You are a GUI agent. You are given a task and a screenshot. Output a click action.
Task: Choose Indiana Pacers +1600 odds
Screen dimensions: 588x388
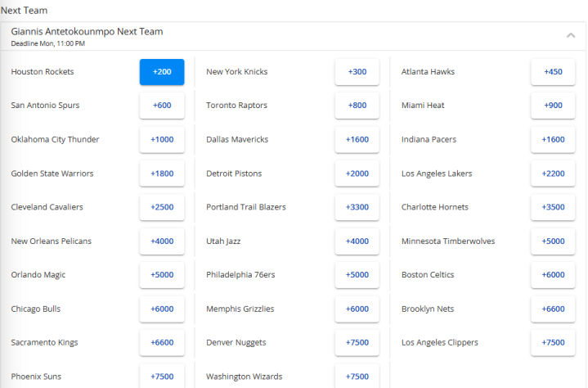pos(553,140)
